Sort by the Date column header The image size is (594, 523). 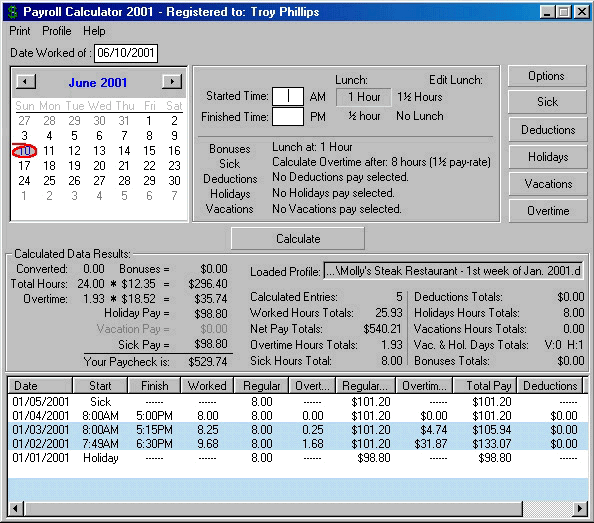[x=40, y=386]
